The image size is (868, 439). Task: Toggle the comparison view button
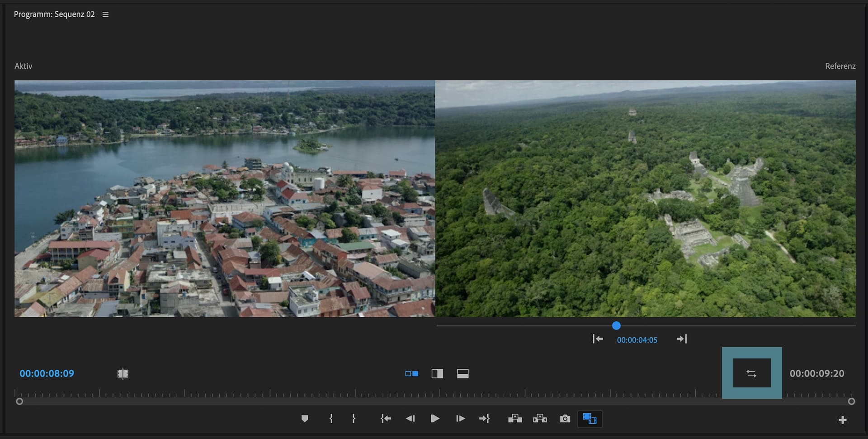coord(590,419)
